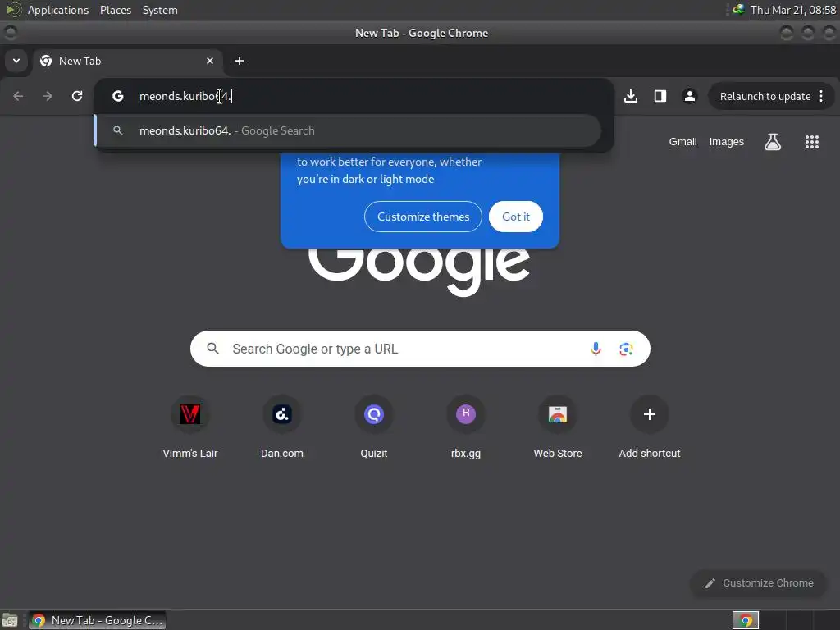Open the Places menu

pyautogui.click(x=116, y=10)
